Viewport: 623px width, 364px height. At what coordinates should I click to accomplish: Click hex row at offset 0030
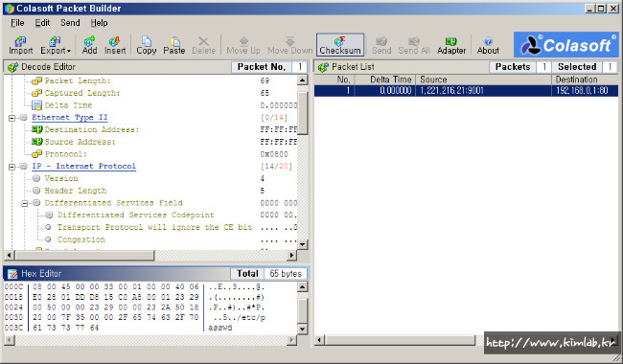pyautogui.click(x=135, y=318)
